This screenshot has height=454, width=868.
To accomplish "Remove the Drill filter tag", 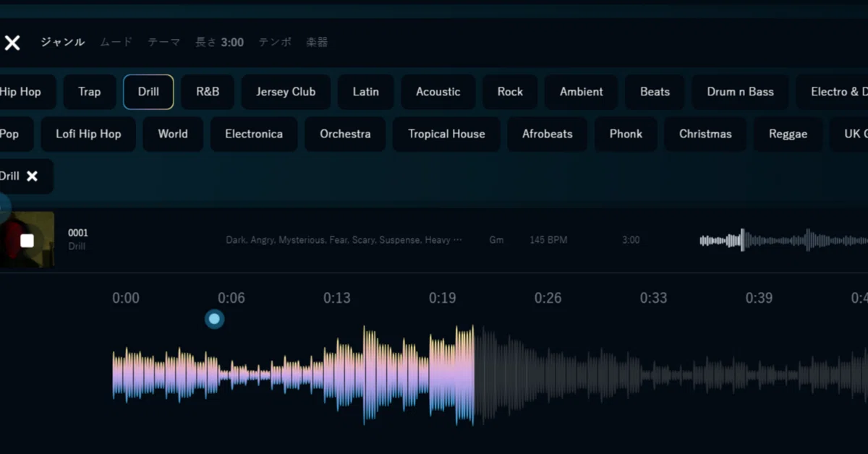I will click(32, 176).
